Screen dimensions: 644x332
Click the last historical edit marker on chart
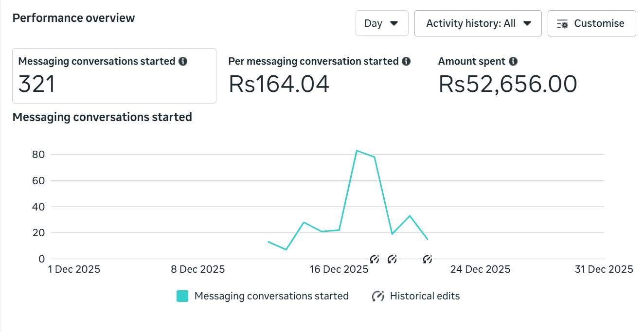click(x=428, y=259)
